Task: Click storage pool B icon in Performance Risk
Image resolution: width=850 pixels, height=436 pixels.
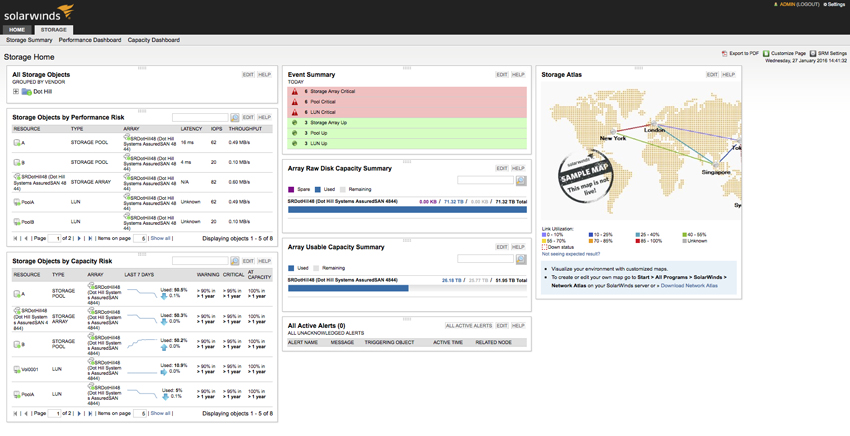Action: click(x=17, y=162)
